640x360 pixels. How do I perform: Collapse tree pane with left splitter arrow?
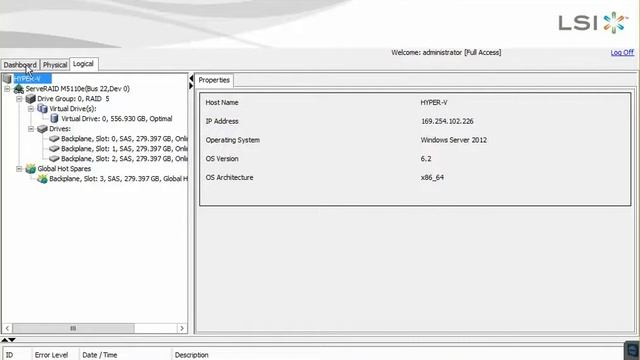(x=191, y=78)
